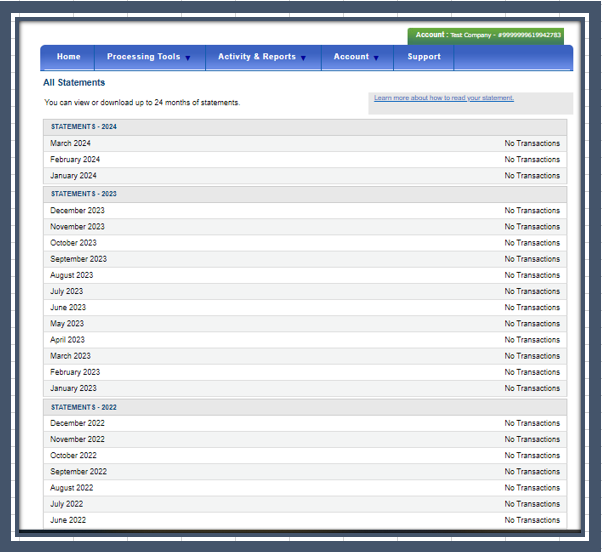Click No Transactions beside January 2023
Screen dimensions: 602x552
532,388
